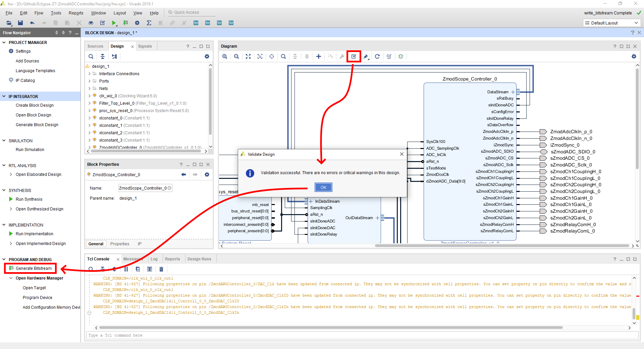The width and height of the screenshot is (644, 349).
Task: Save the project with the floppy icon
Action: pos(20,23)
